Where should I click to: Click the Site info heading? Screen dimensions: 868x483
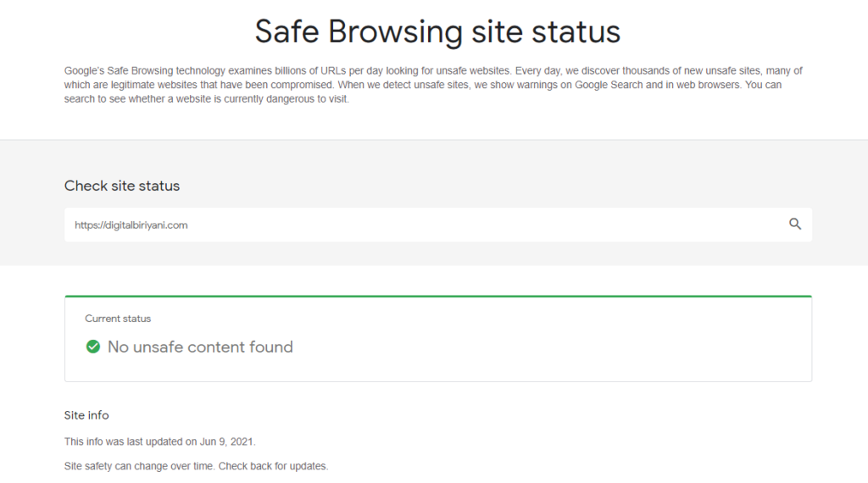tap(86, 415)
